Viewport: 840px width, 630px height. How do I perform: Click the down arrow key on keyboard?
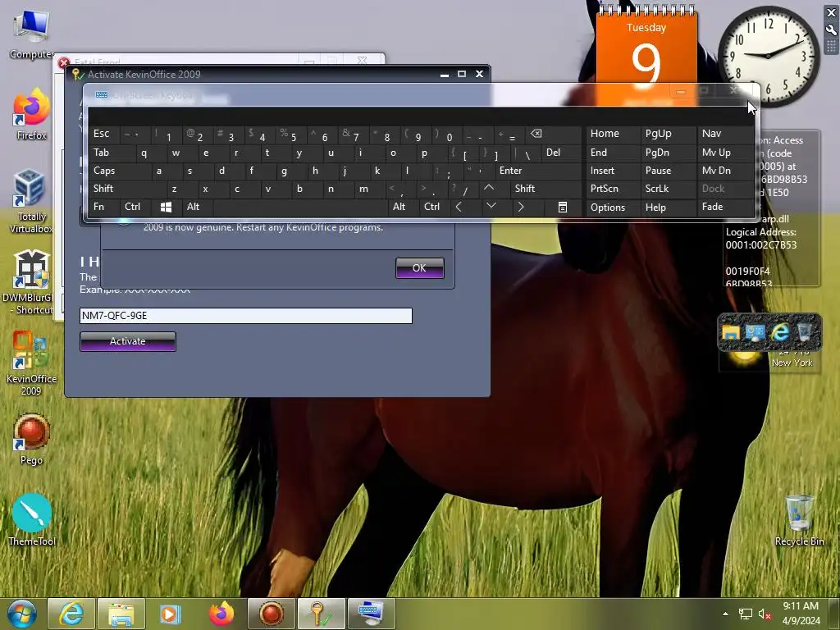tap(491, 206)
